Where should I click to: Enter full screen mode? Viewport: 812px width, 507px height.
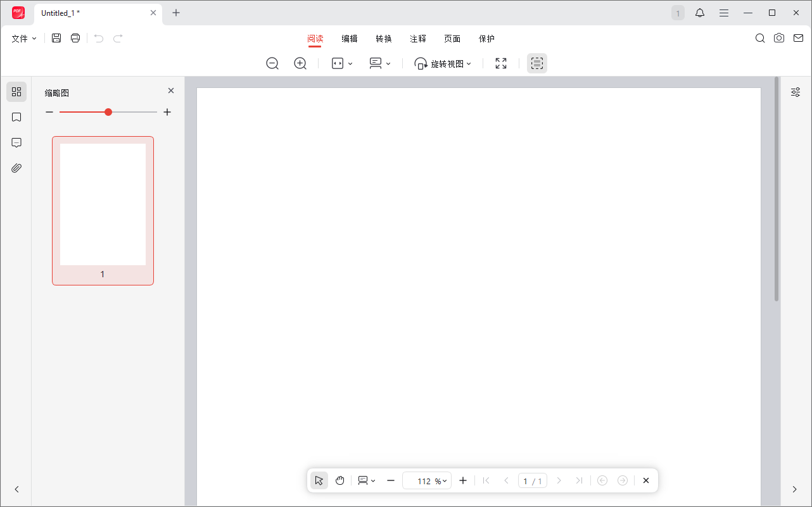[x=501, y=63]
